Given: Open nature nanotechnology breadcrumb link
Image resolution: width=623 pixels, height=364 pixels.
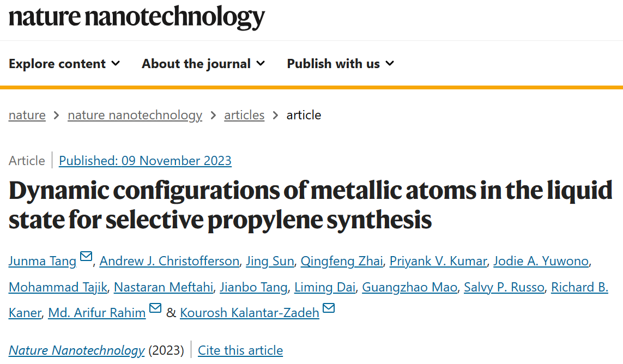Looking at the screenshot, I should [x=135, y=115].
